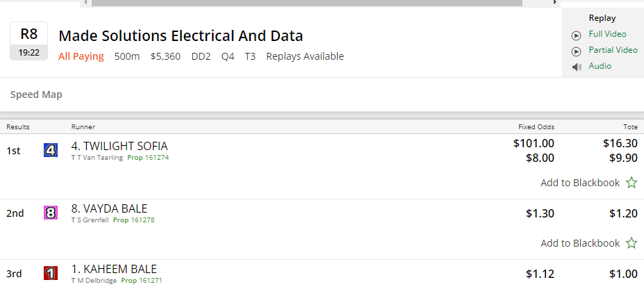Select the R8 19:22 race tab

coord(28,41)
